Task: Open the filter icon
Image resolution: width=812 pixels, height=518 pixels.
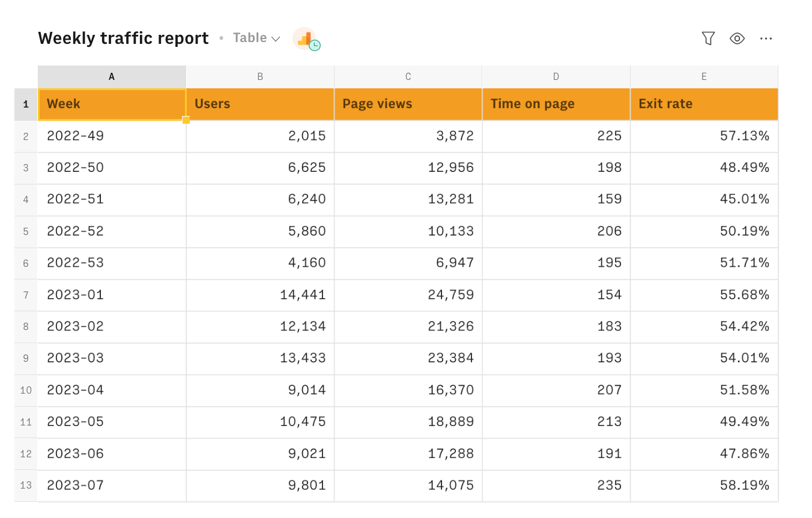Action: point(708,38)
